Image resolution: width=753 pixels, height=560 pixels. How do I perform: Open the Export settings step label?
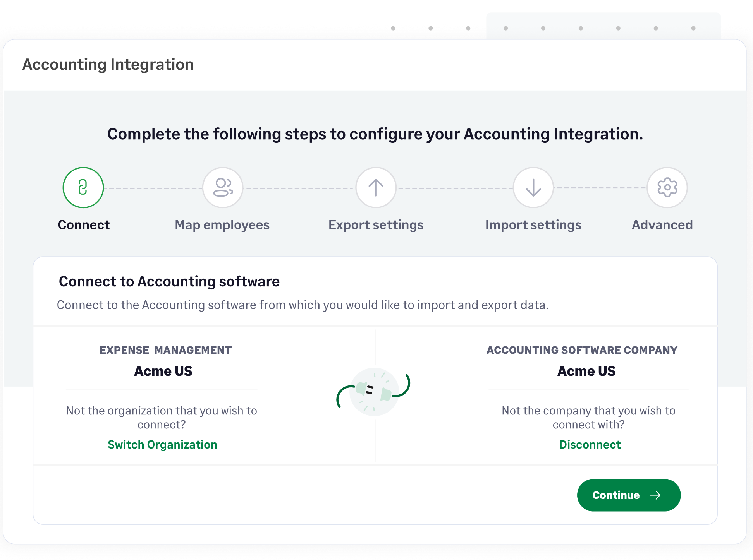point(376,225)
